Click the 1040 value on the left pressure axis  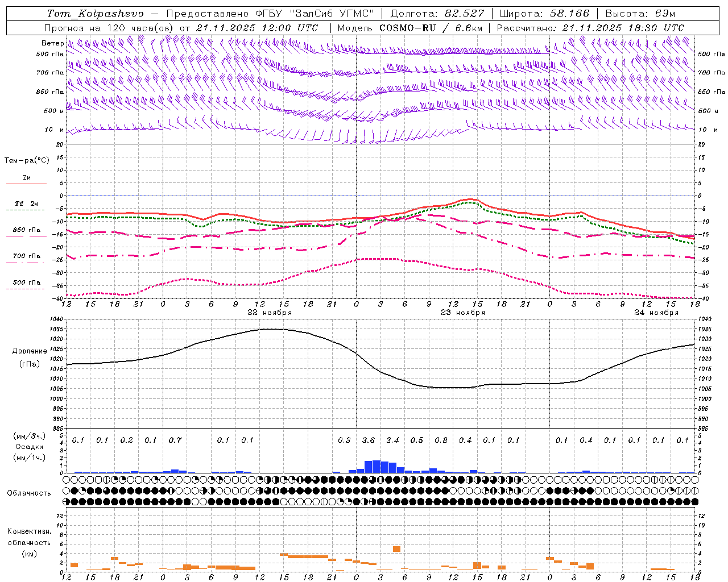click(x=57, y=319)
